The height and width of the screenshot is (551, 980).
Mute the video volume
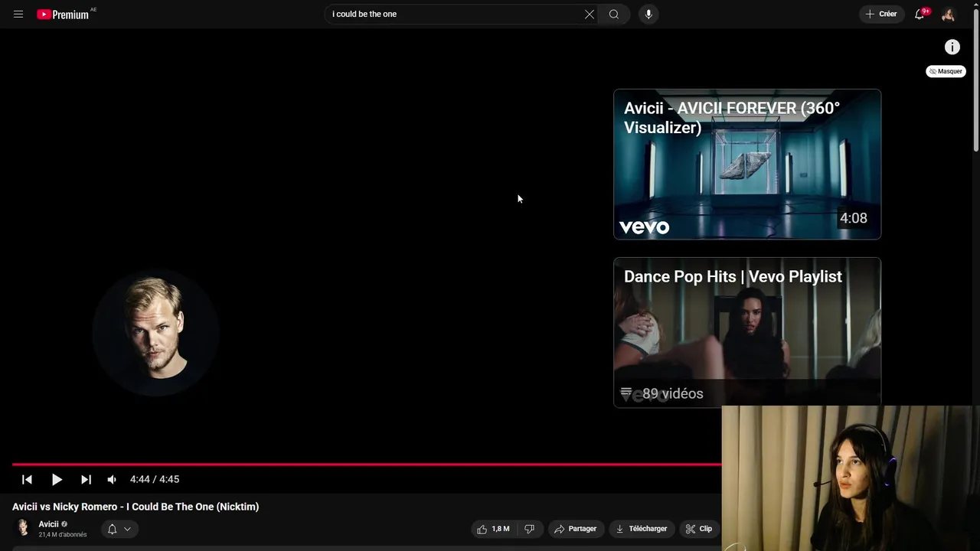point(112,479)
